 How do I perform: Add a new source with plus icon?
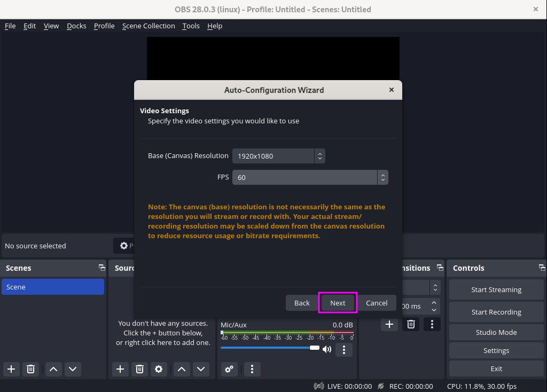coord(120,369)
